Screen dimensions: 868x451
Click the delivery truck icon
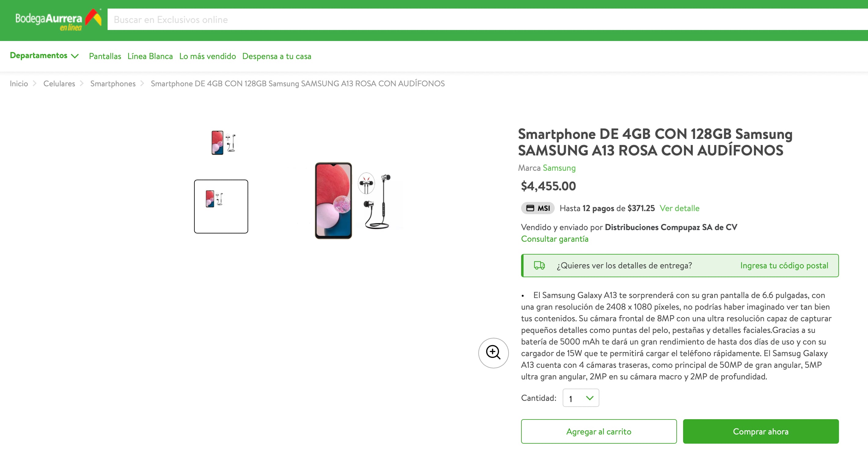[x=539, y=266]
